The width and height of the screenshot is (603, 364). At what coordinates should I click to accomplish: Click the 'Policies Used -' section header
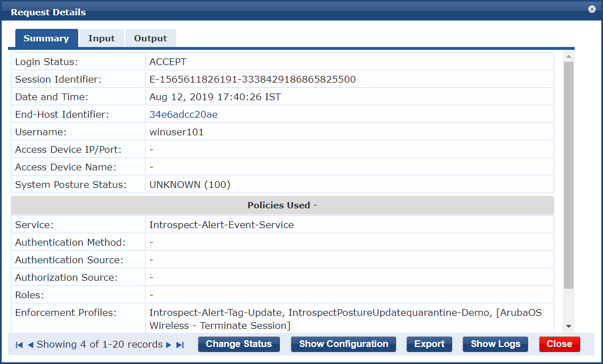282,205
